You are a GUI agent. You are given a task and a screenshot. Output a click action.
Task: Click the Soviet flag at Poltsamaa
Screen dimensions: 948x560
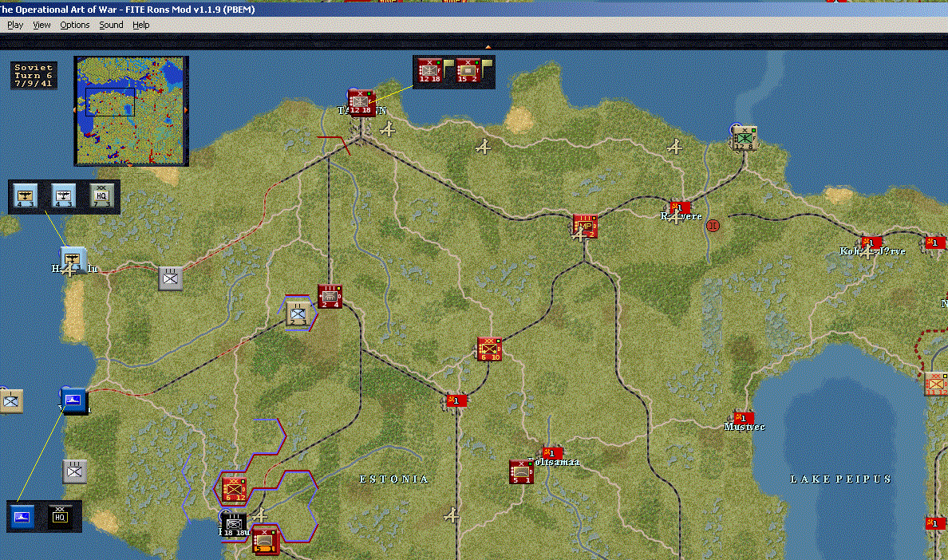[x=552, y=453]
